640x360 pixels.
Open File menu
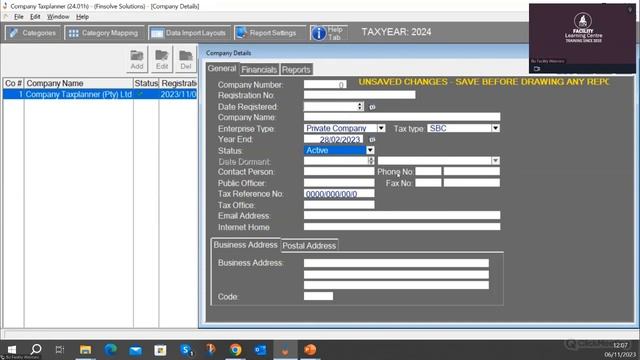(x=19, y=17)
